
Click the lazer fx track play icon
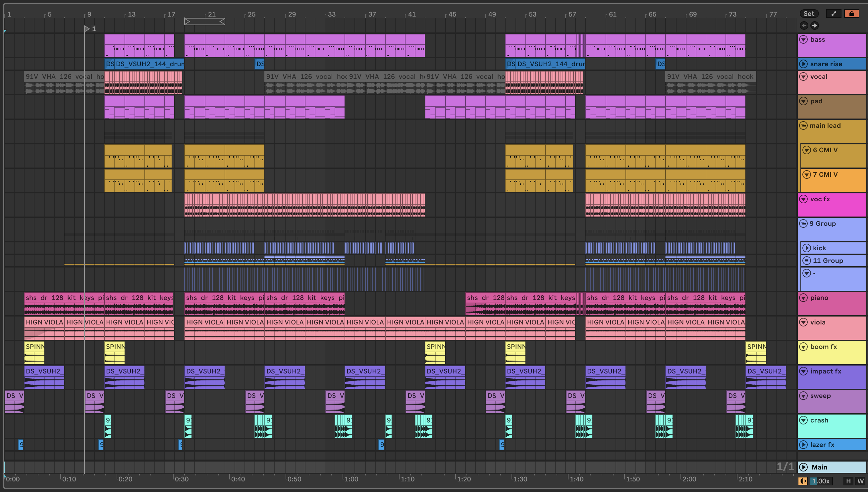(x=803, y=445)
